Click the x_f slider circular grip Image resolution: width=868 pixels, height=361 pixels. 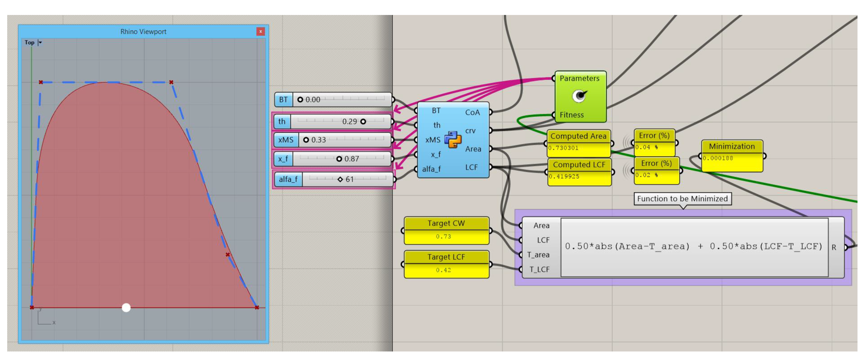click(x=339, y=159)
